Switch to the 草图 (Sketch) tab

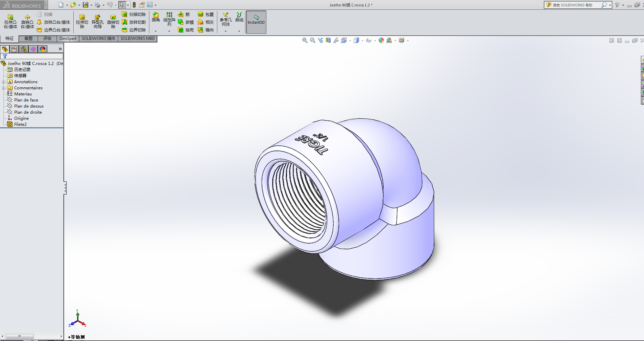pos(28,39)
